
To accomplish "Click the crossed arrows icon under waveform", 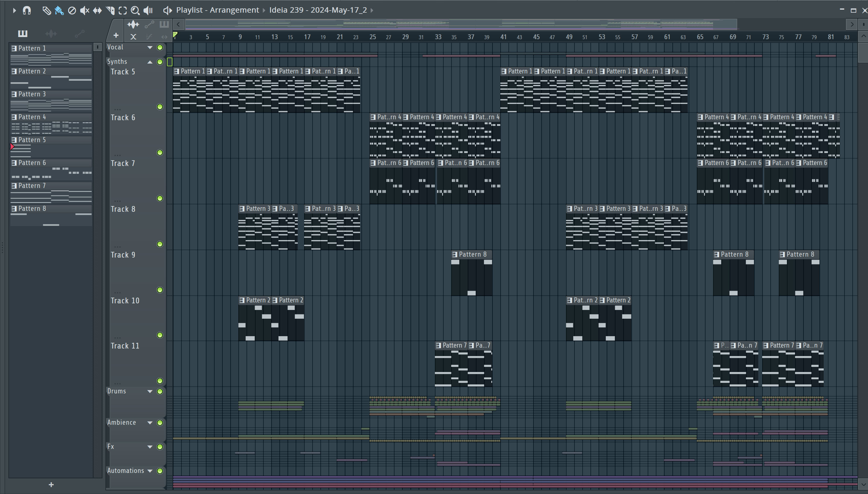I will point(133,37).
